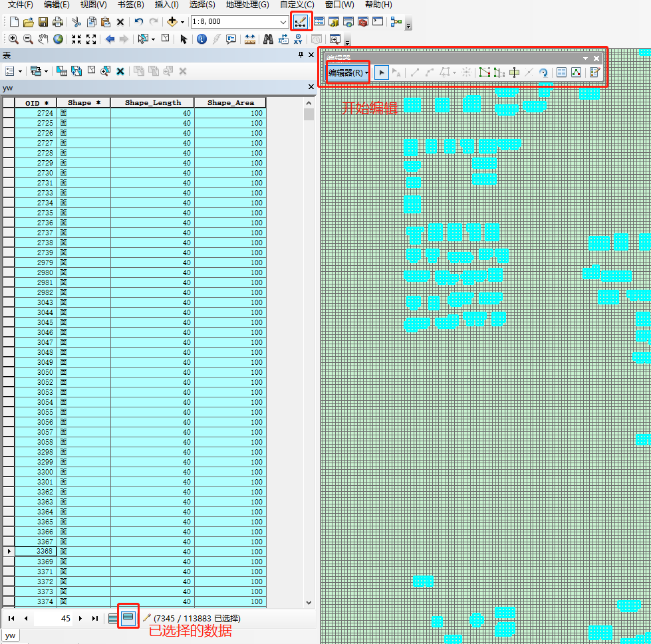Image resolution: width=651 pixels, height=644 pixels.
Task: Click Clear Selection X in table toolbar
Action: (x=120, y=71)
